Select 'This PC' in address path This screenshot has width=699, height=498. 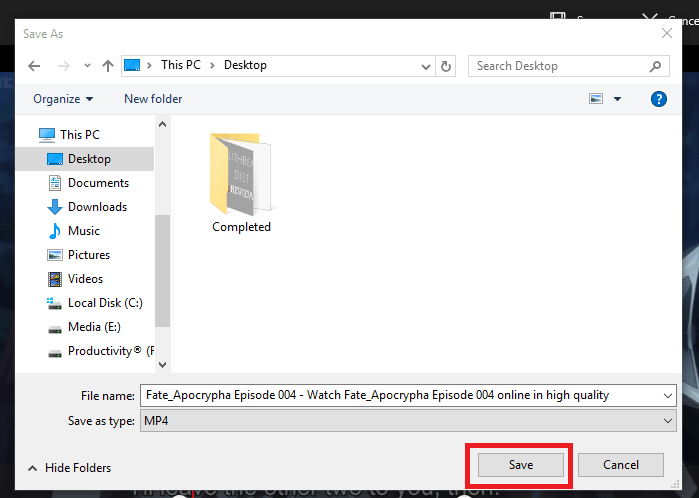[x=181, y=65]
